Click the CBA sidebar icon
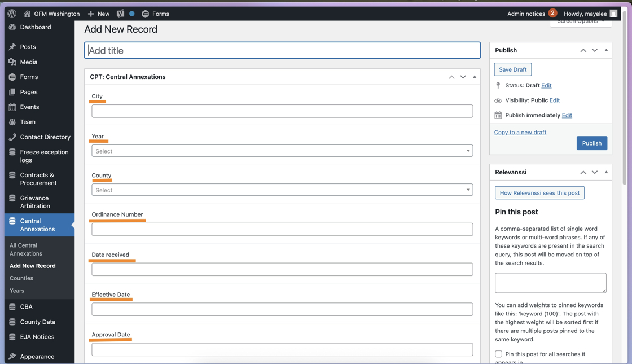 coord(12,307)
